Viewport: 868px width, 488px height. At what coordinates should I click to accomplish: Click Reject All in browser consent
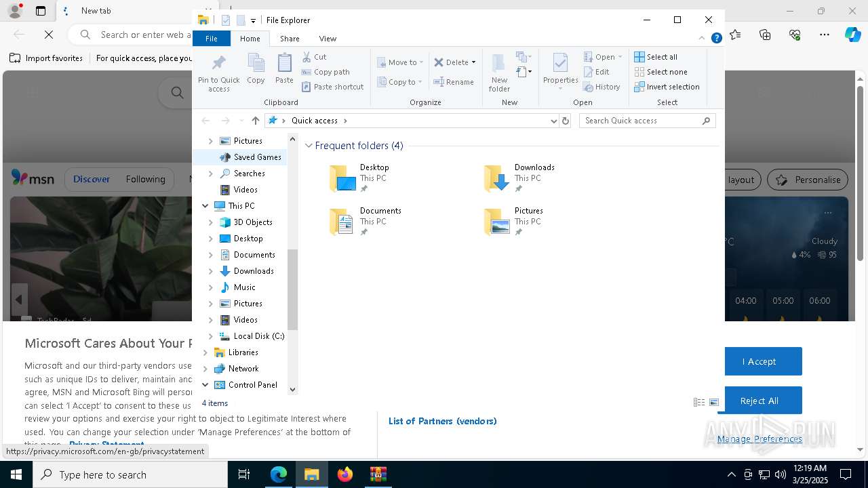point(759,401)
